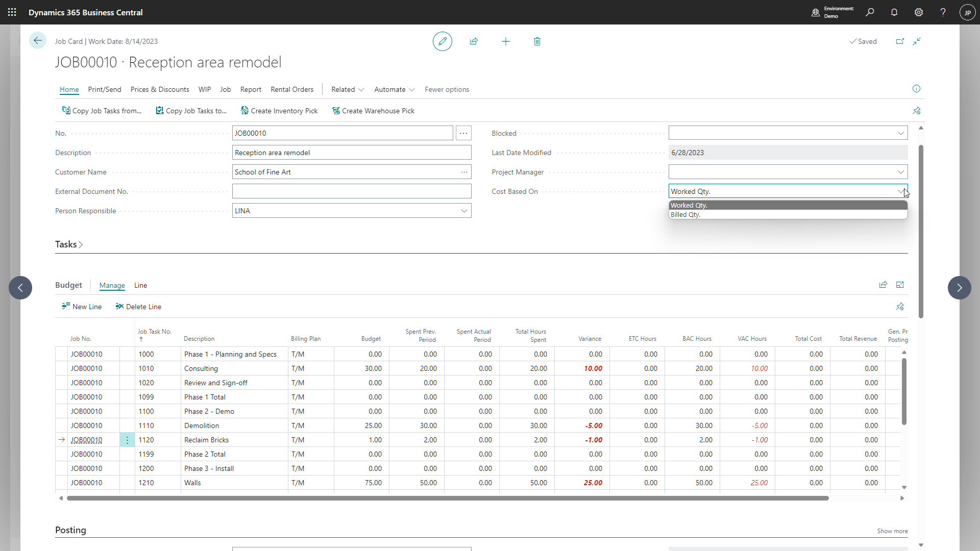
Task: Expand Budget part to full view
Action: click(x=900, y=285)
